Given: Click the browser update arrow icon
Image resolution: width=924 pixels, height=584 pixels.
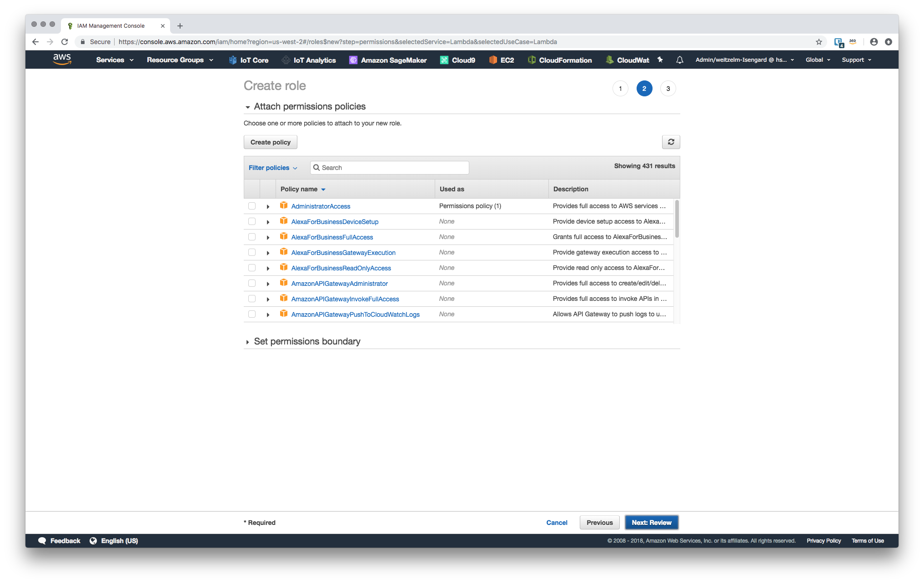Looking at the screenshot, I should coord(889,42).
